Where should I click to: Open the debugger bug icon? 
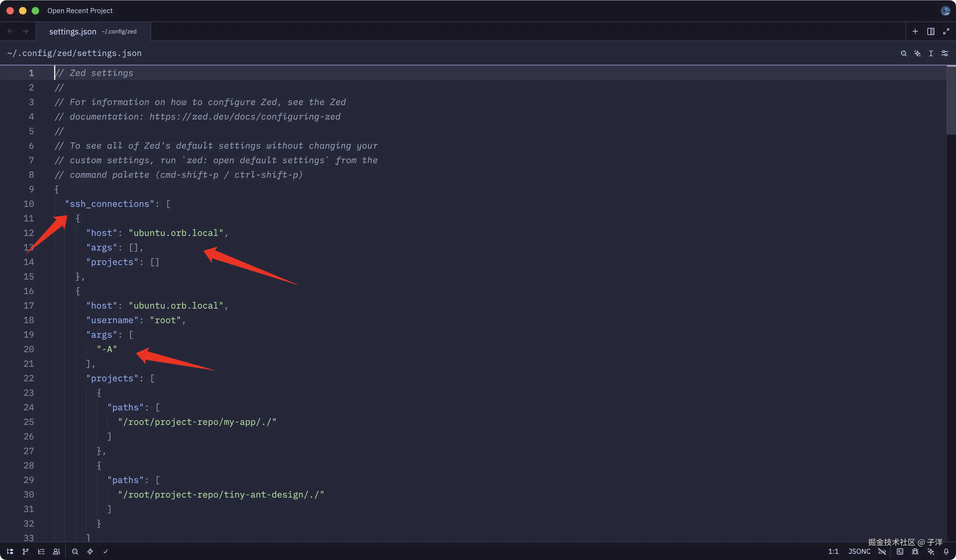point(915,551)
